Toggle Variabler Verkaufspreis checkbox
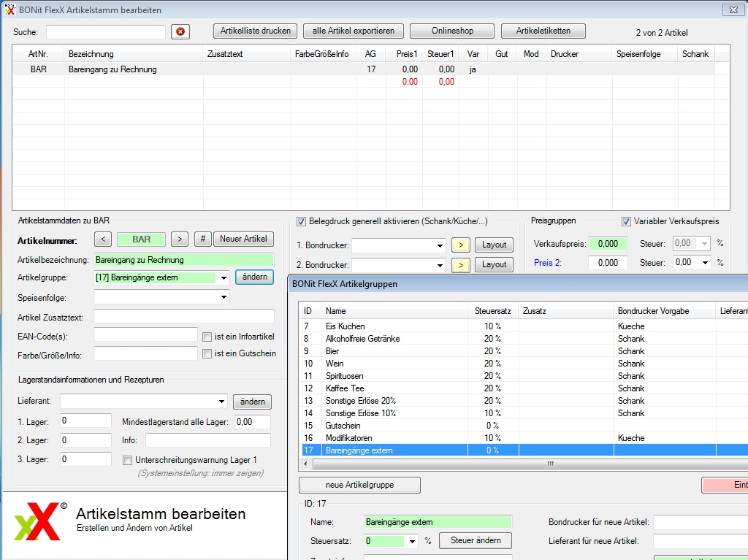The width and height of the screenshot is (748, 560). pos(626,221)
